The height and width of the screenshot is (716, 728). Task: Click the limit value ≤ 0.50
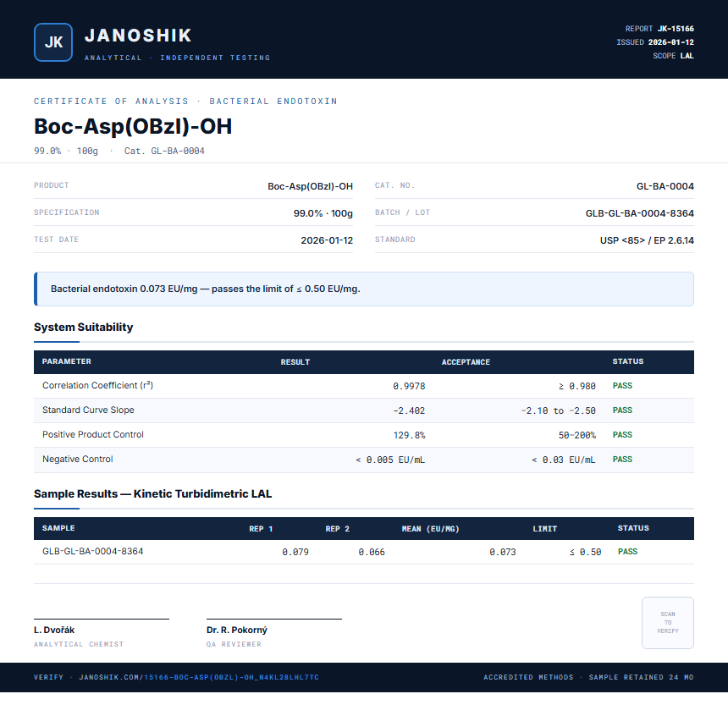click(x=585, y=552)
